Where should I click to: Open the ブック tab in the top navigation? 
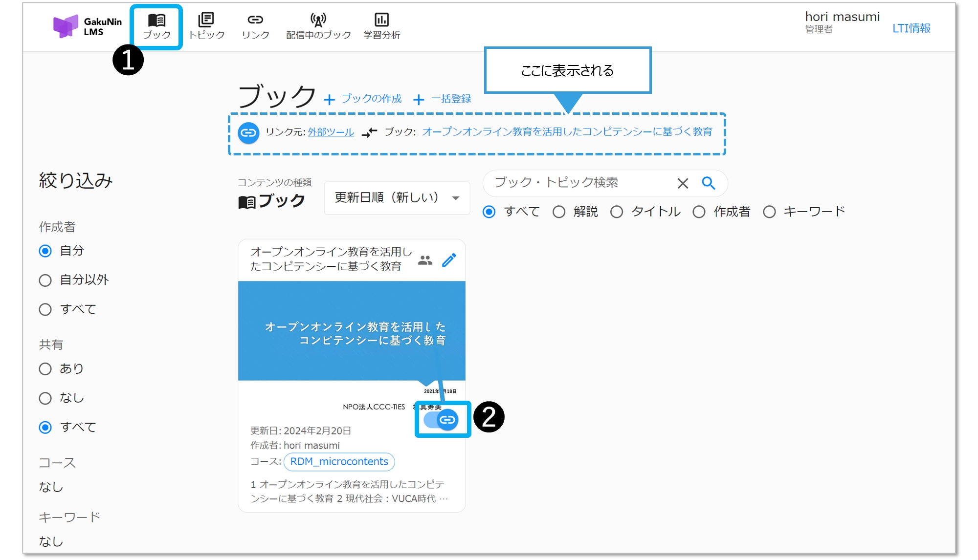(x=156, y=26)
